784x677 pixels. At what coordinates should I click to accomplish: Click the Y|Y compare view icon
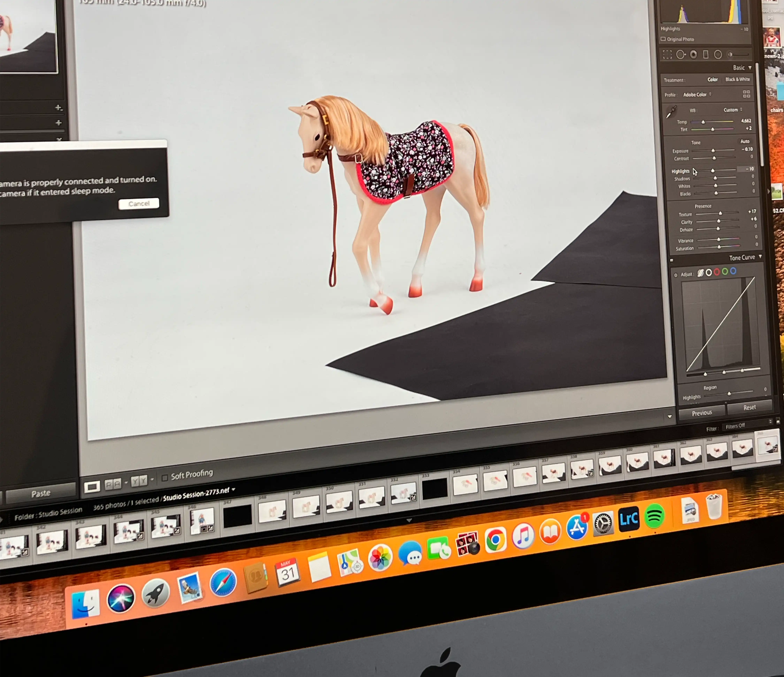[139, 481]
